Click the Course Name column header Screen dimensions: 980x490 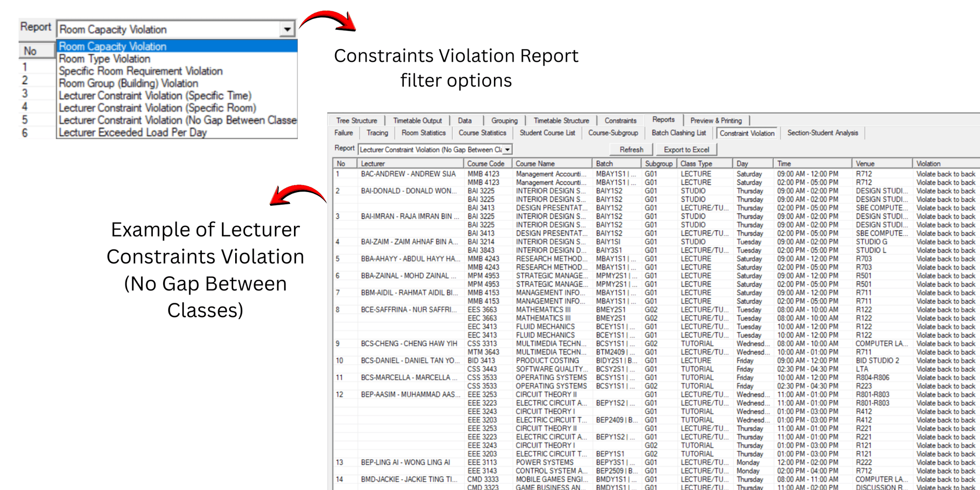point(552,164)
